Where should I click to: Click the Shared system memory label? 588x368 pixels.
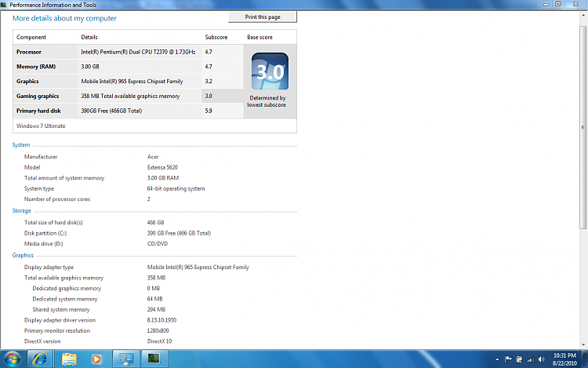point(61,309)
